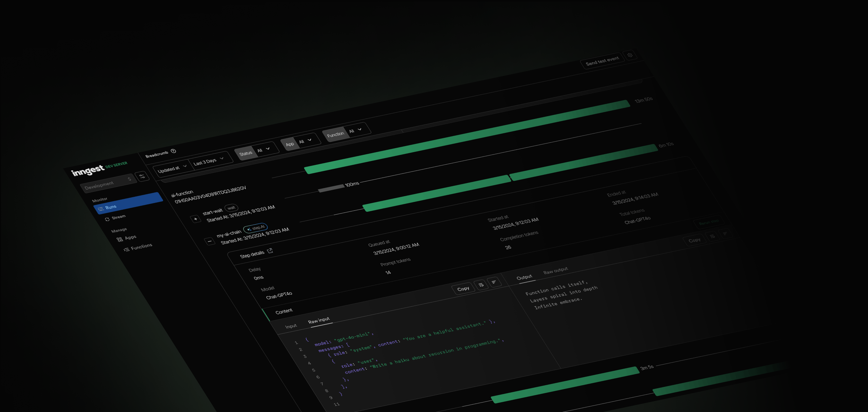Screen dimensions: 868x412
Task: Copy the raw input code
Action: [463, 289]
